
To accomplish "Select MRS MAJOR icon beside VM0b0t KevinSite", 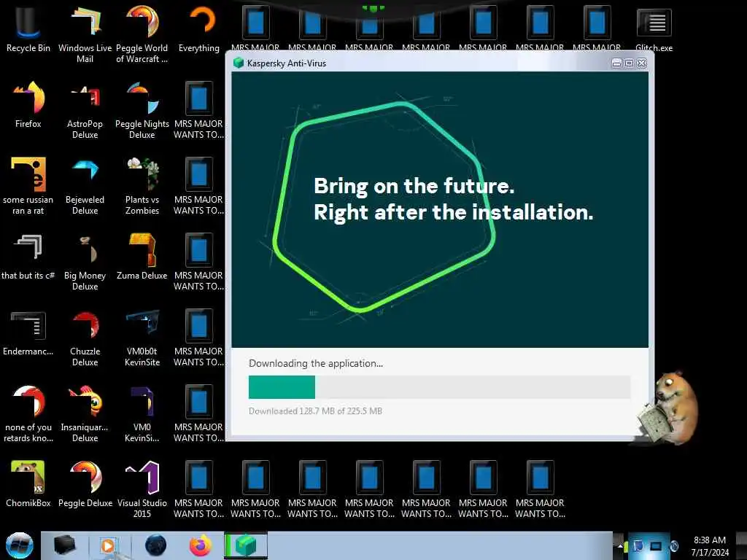I will 198,338.
